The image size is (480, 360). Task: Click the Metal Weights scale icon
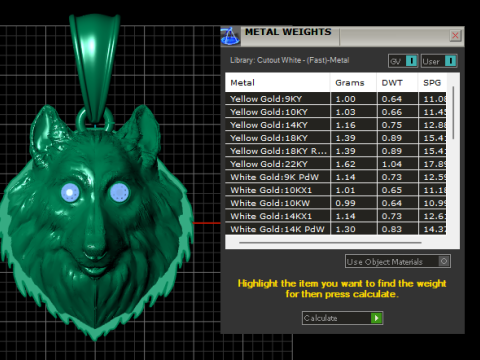click(x=230, y=36)
